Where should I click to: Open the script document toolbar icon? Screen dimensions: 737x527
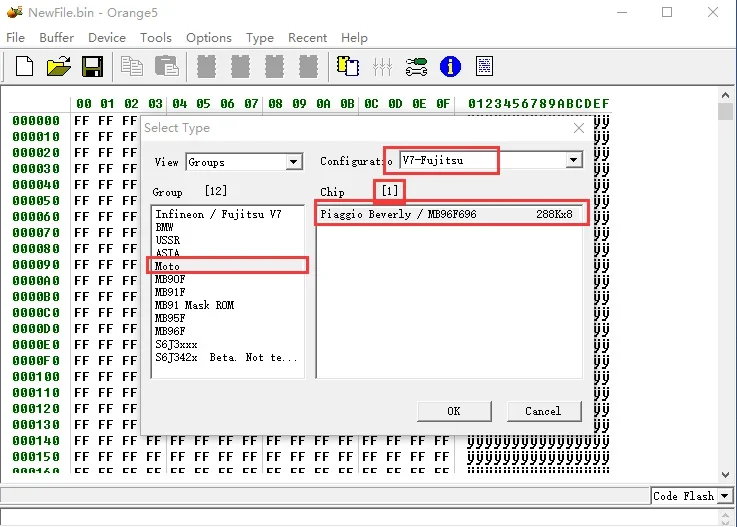[484, 66]
